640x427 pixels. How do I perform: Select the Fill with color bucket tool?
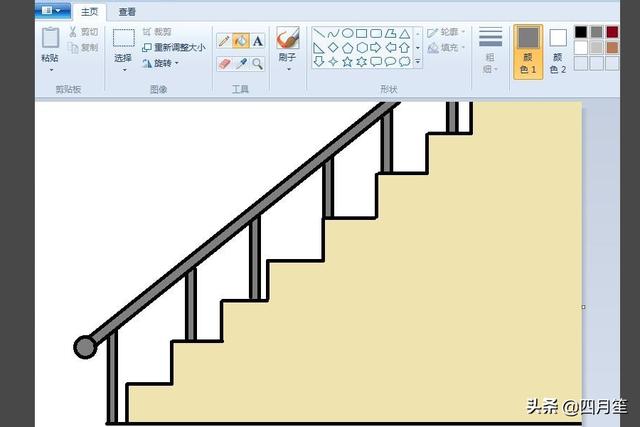pyautogui.click(x=241, y=41)
